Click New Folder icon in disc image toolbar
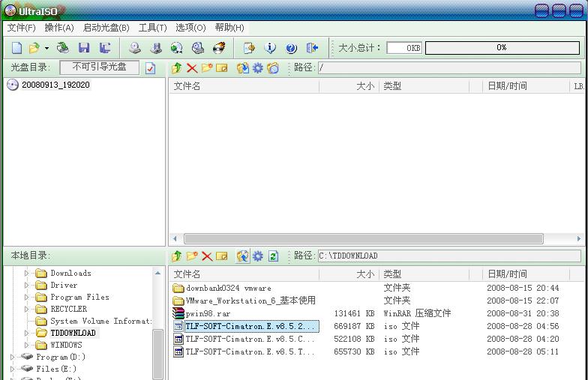Viewport: 588px width, 380px height. (207, 67)
